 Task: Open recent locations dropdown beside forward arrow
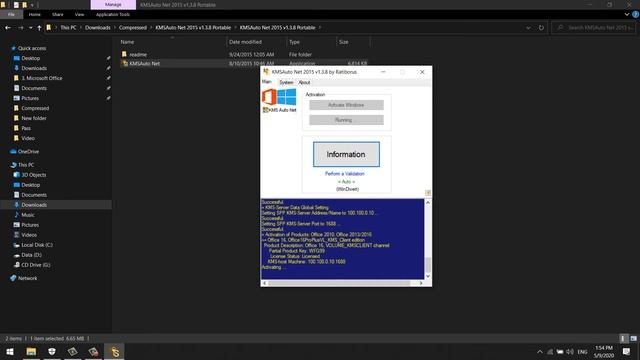(x=31, y=28)
